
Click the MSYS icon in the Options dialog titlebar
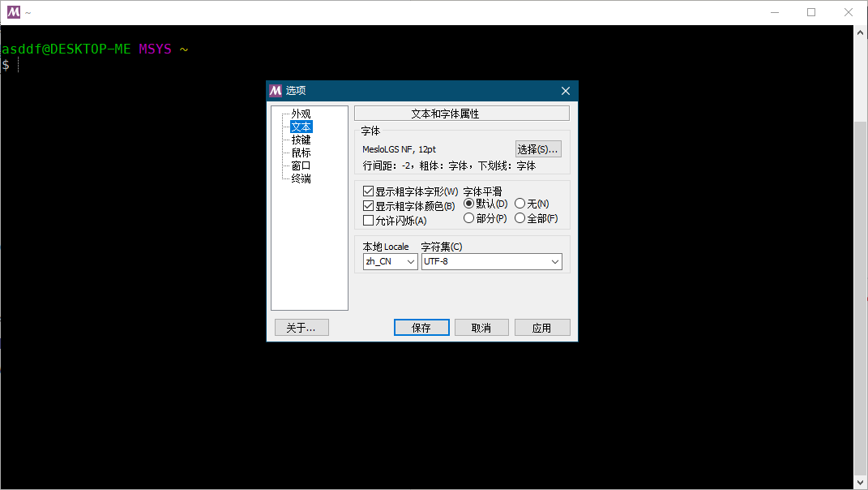pyautogui.click(x=275, y=91)
